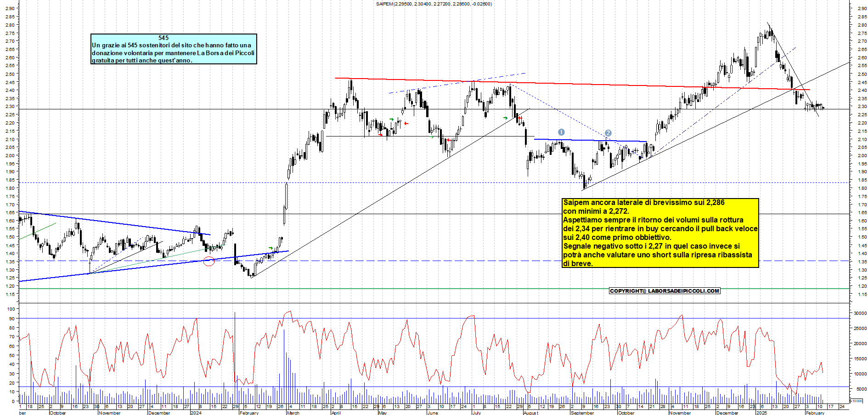Viewport: 868px width, 415px height.
Task: Click the 'May' month label
Action: click(x=383, y=413)
